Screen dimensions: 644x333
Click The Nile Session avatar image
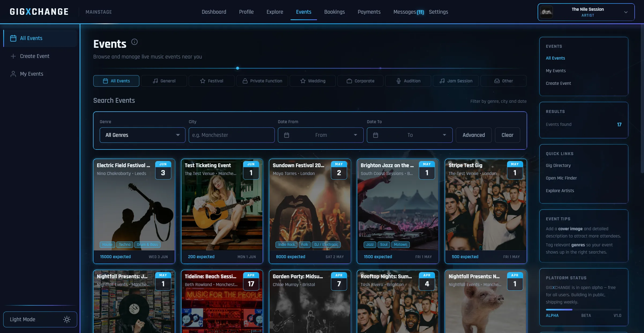(x=546, y=12)
